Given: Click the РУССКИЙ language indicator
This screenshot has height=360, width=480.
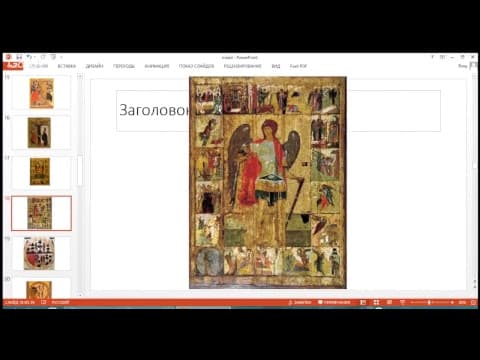Looking at the screenshot, I should point(61,302).
